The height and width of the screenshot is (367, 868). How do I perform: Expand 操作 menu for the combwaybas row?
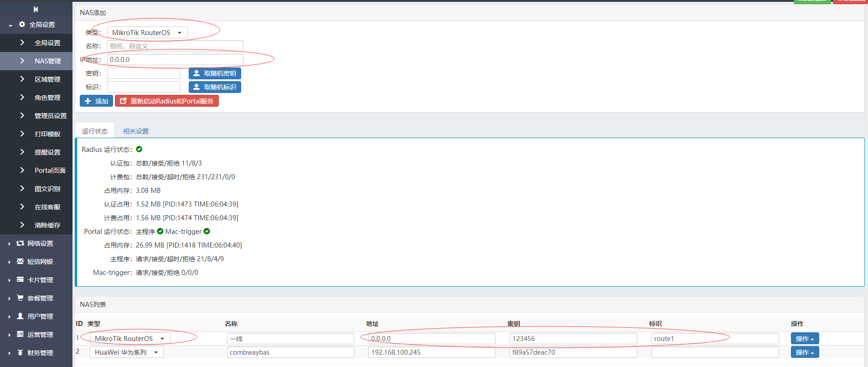click(805, 352)
